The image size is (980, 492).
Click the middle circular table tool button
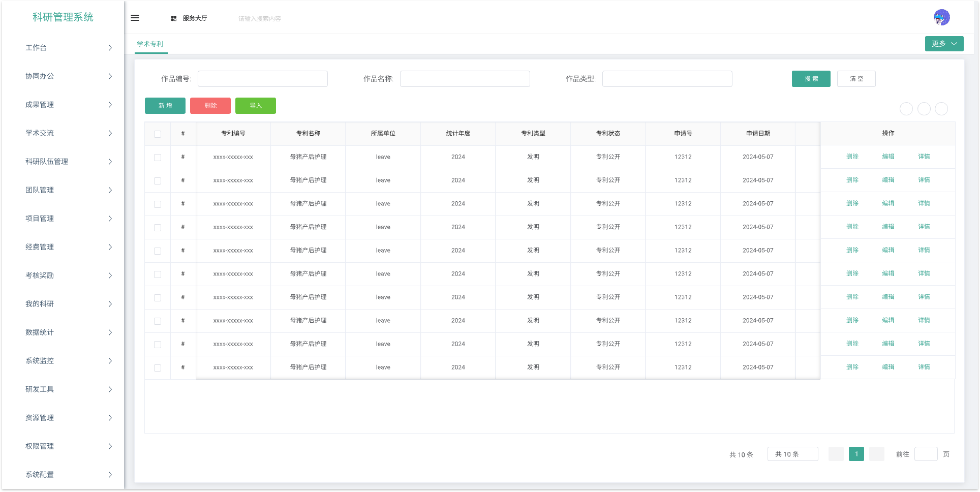[924, 109]
